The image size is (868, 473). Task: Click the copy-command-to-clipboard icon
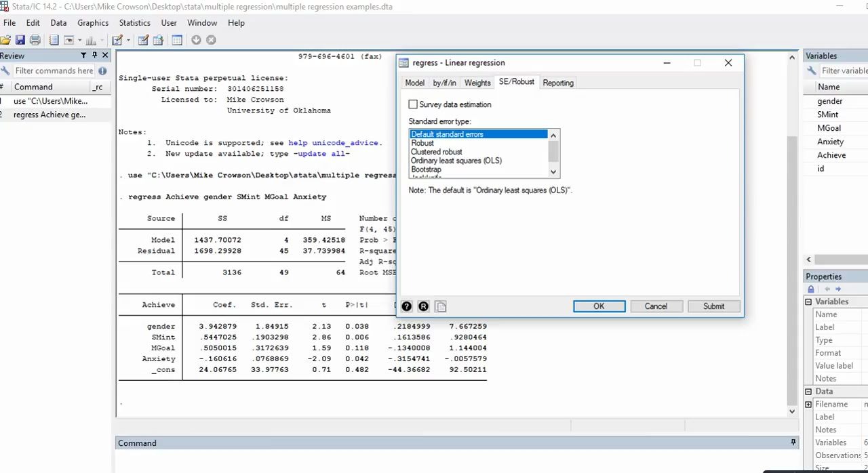coord(440,306)
